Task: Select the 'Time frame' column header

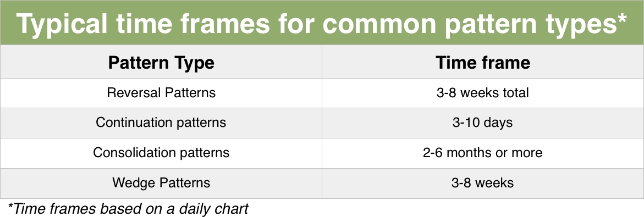Action: [483, 62]
